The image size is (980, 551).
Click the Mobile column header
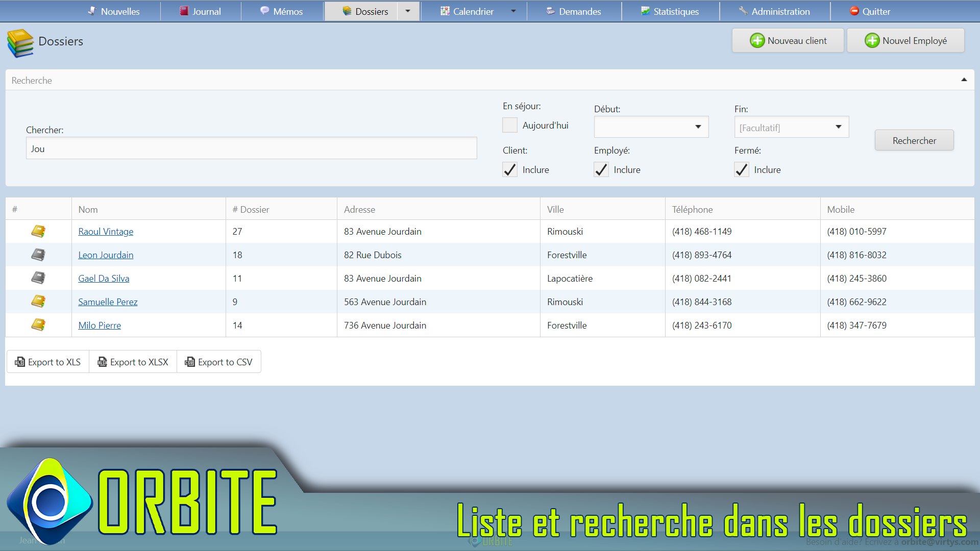tap(897, 209)
